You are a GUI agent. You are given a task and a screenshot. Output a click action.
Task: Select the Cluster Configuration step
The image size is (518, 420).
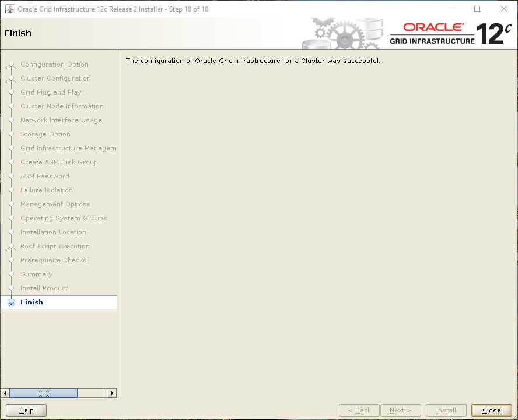coord(55,78)
